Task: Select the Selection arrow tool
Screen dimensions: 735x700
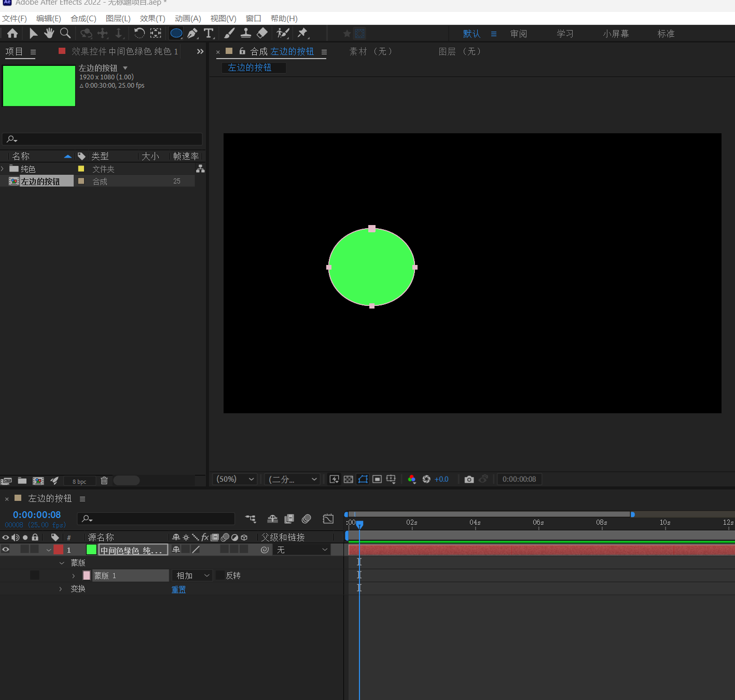Action: (33, 34)
